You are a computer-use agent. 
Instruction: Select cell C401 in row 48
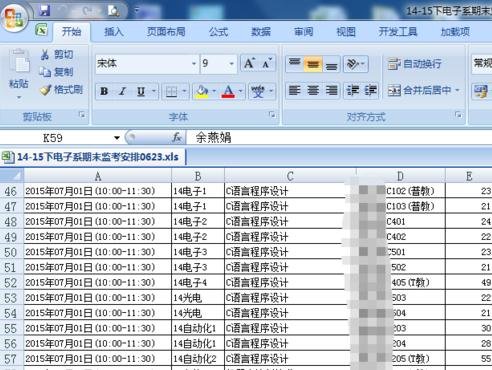pos(401,221)
